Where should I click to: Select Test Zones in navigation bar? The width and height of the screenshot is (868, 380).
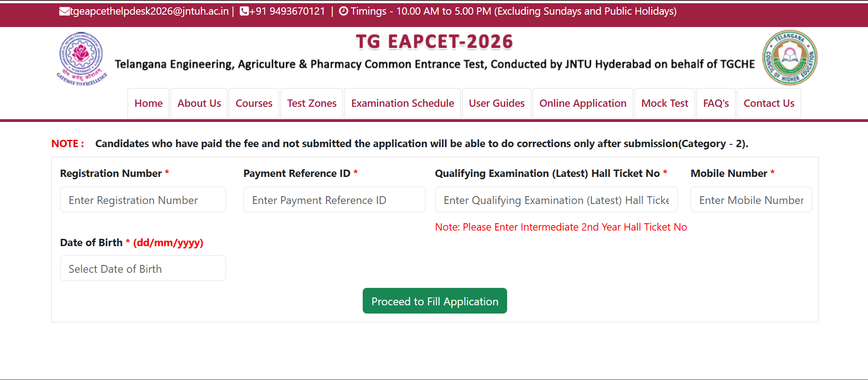[x=312, y=104]
